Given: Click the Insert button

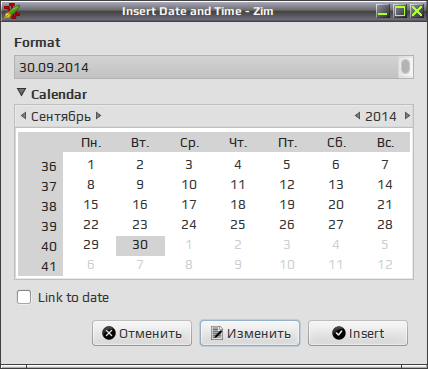Looking at the screenshot, I should (358, 333).
